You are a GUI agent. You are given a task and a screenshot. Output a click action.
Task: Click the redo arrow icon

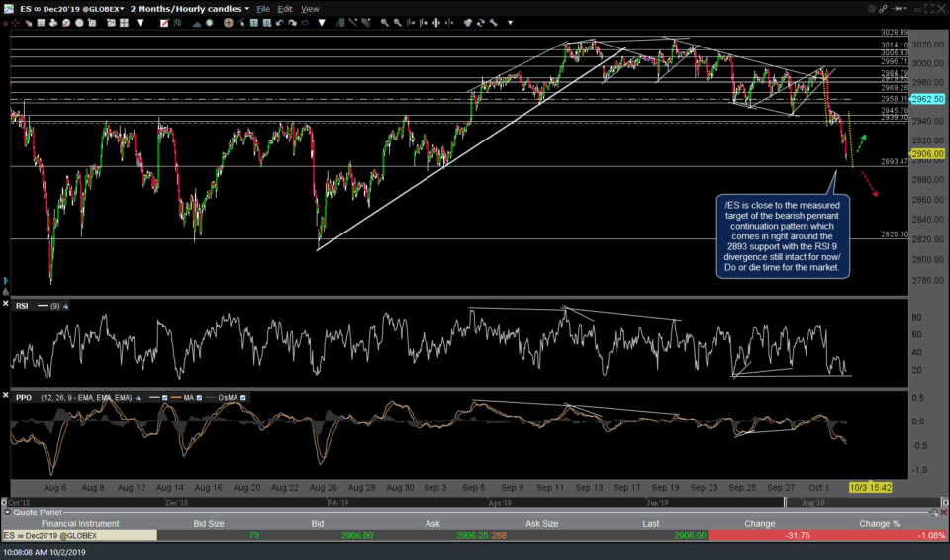coord(293,23)
